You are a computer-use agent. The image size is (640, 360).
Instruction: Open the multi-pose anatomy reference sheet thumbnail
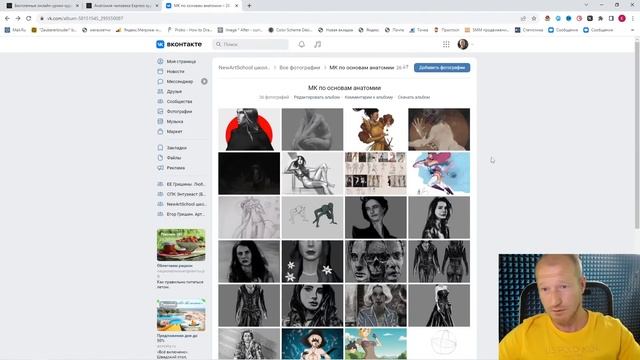376,173
